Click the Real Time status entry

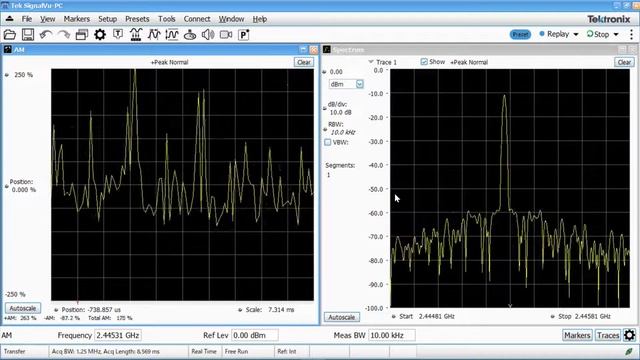click(x=204, y=351)
